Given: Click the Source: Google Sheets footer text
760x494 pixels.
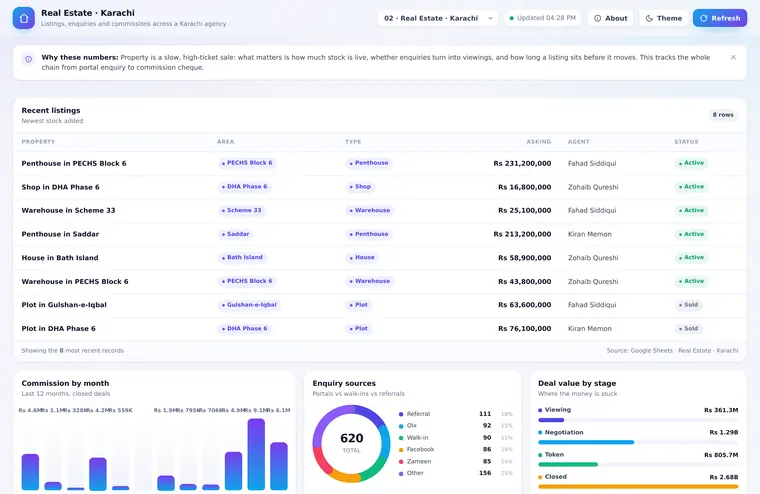Looking at the screenshot, I should (672, 351).
